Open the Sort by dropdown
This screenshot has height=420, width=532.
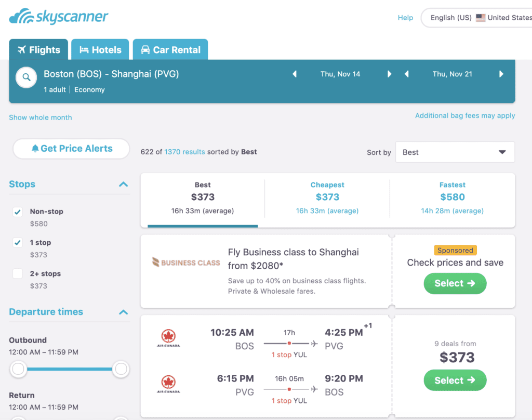tap(455, 152)
